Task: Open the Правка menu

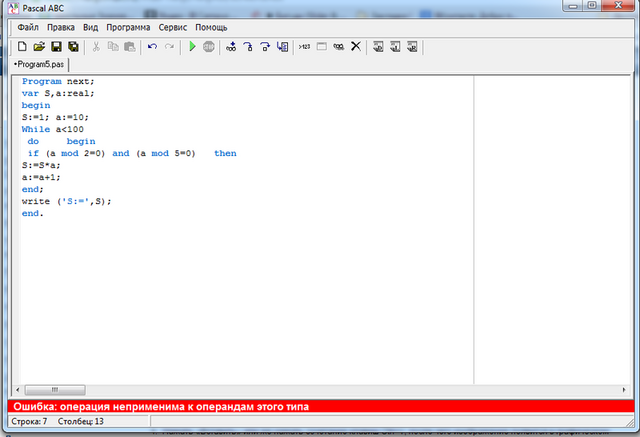Action: (x=61, y=27)
